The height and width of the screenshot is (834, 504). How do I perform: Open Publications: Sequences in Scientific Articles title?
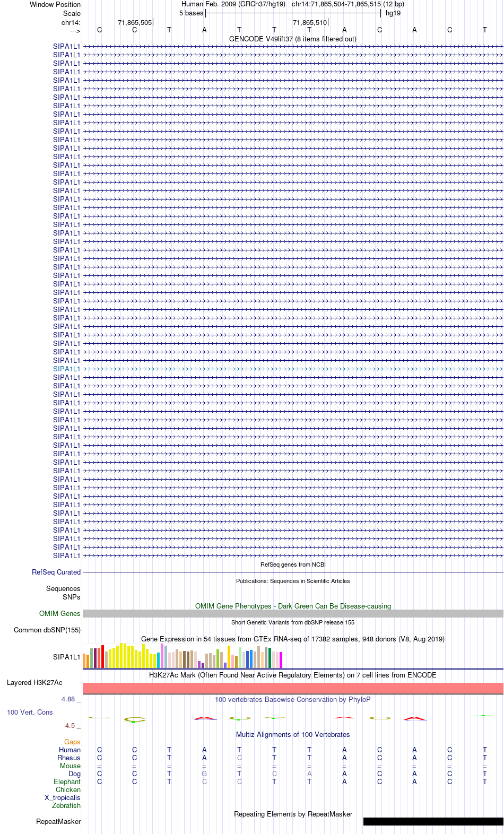pyautogui.click(x=293, y=581)
